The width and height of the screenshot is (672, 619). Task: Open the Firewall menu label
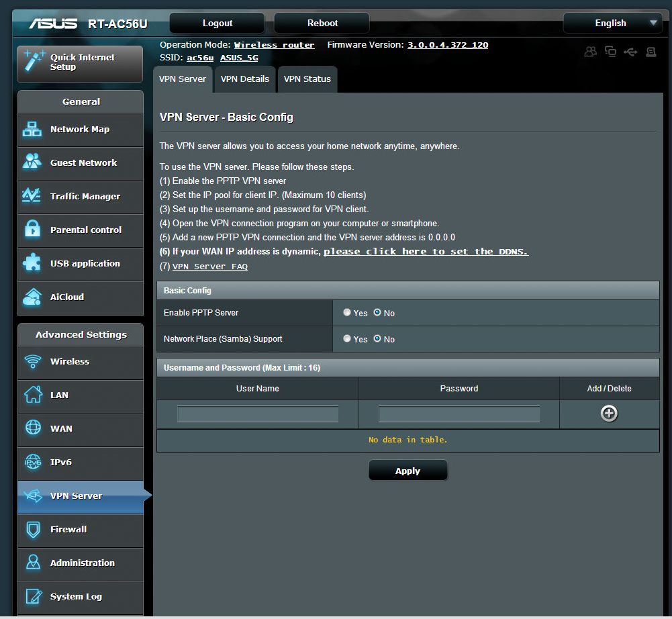[x=68, y=529]
